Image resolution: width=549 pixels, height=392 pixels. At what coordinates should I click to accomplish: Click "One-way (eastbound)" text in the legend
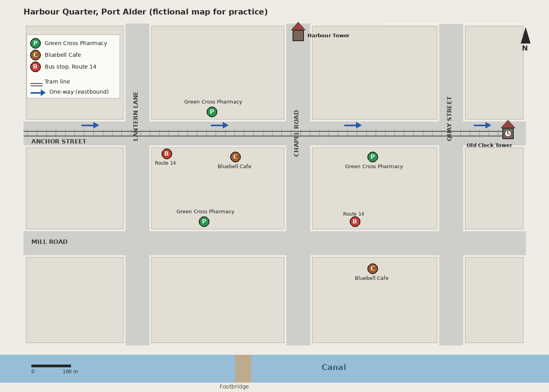coord(79,92)
